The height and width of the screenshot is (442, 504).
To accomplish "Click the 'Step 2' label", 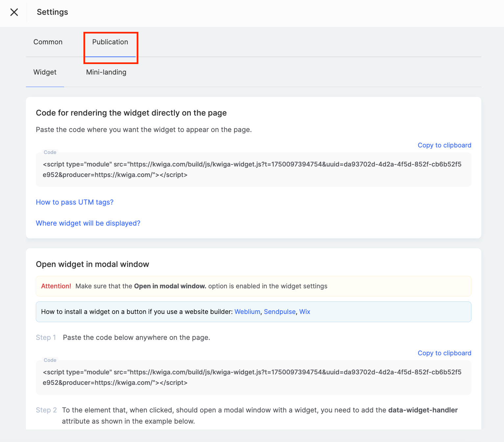I will coord(46,410).
